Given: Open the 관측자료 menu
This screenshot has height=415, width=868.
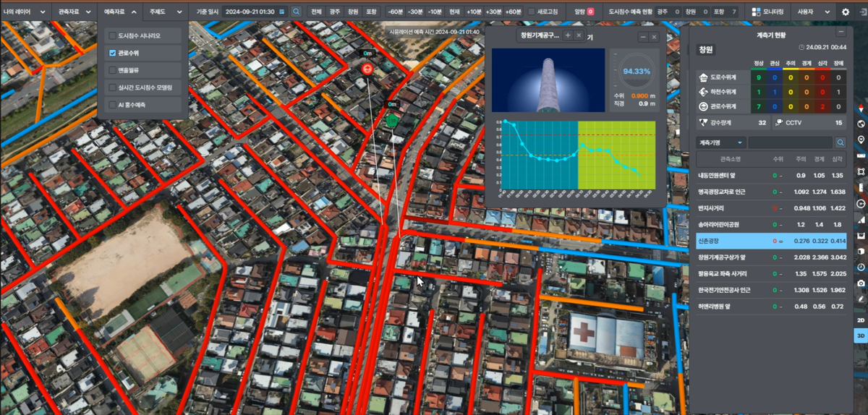Looking at the screenshot, I should tap(75, 12).
